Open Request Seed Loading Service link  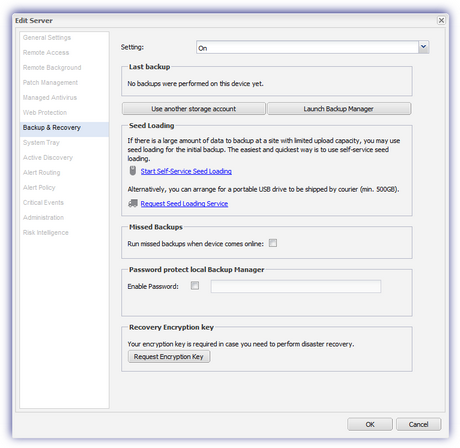point(184,204)
